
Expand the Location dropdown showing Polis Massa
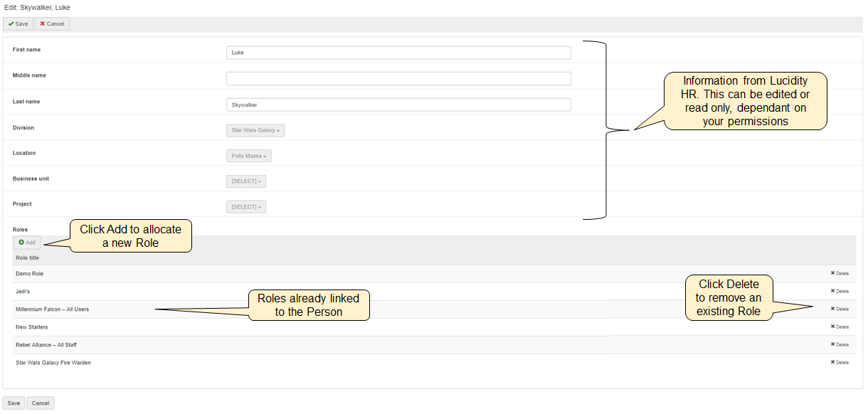248,156
